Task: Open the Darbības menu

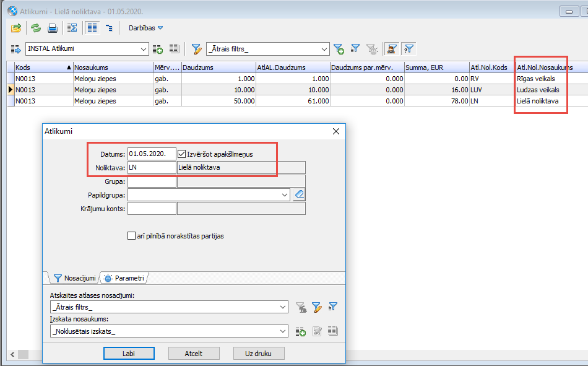Action: coord(145,28)
